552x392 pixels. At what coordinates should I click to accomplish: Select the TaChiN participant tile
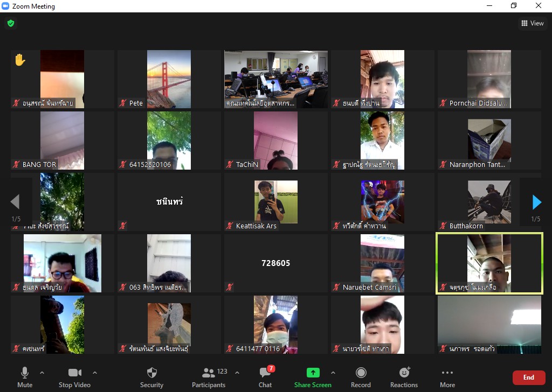coord(275,141)
